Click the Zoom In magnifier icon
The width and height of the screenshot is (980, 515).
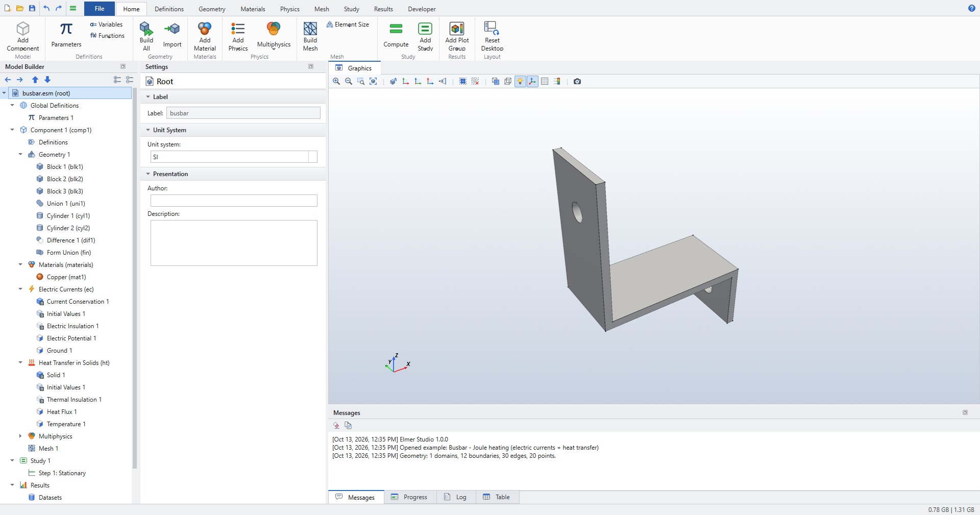coord(336,81)
